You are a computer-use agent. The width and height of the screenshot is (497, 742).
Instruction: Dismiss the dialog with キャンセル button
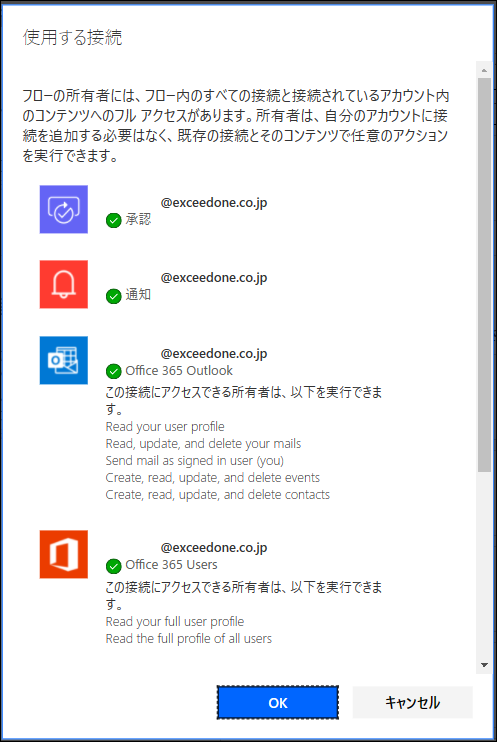(x=413, y=703)
